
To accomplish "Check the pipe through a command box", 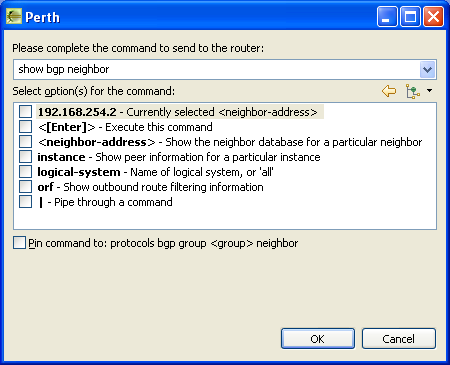I will point(25,202).
